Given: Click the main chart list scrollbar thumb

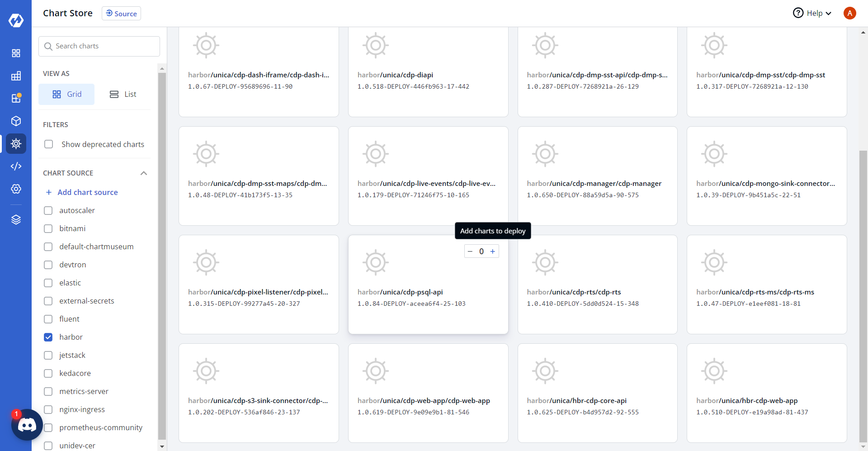Looking at the screenshot, I should click(863, 296).
